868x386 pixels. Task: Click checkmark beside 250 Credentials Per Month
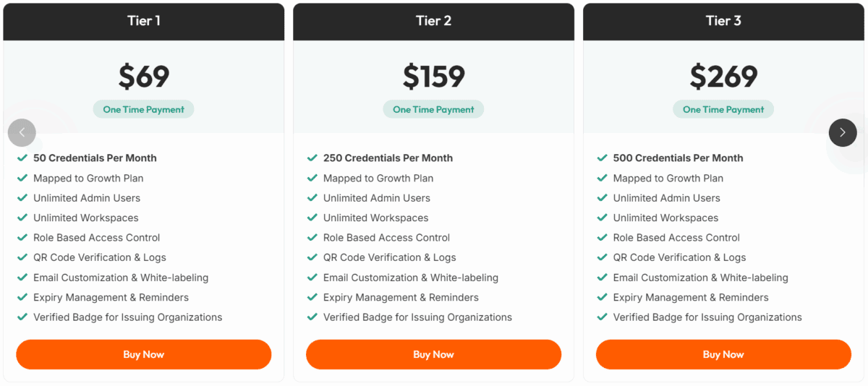pos(312,158)
